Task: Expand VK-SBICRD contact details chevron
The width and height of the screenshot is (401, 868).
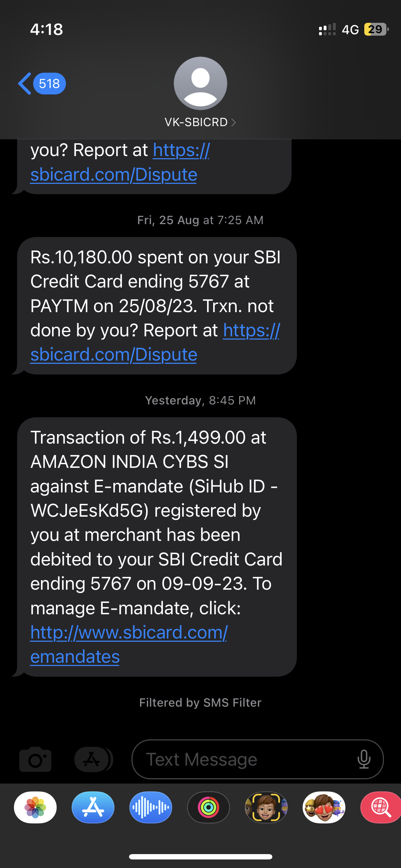Action: pyautogui.click(x=233, y=123)
